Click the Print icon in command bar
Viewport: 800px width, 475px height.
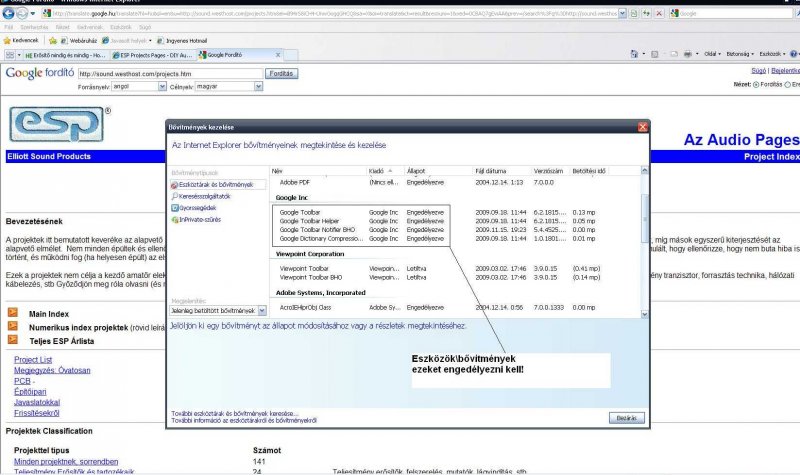click(688, 54)
